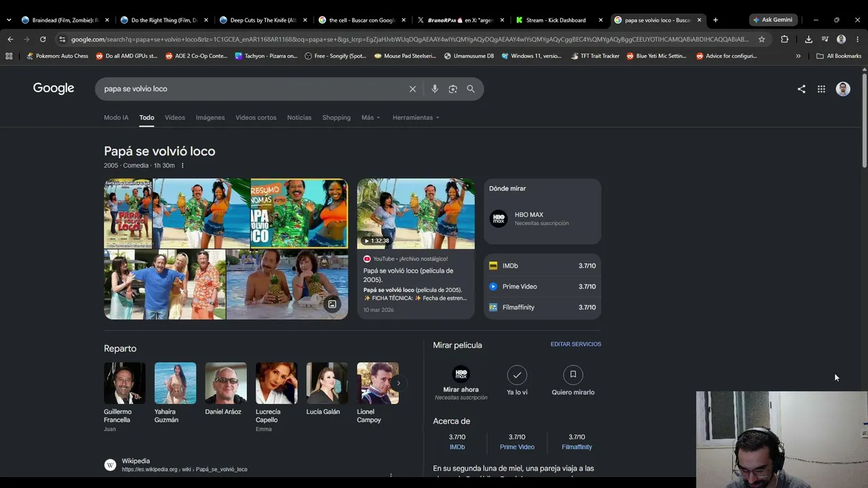Expand the All Bookmarks folder
The height and width of the screenshot is (488, 868).
(x=839, y=56)
